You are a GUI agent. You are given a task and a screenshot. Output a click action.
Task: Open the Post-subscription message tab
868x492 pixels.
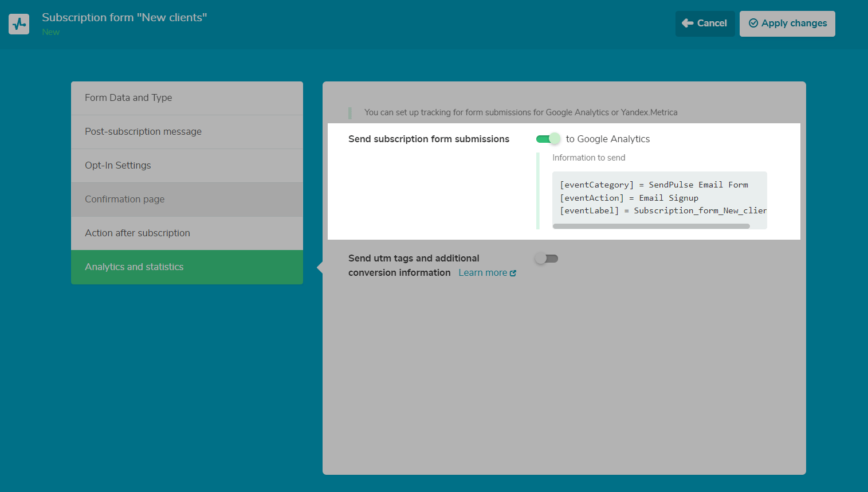pos(187,132)
